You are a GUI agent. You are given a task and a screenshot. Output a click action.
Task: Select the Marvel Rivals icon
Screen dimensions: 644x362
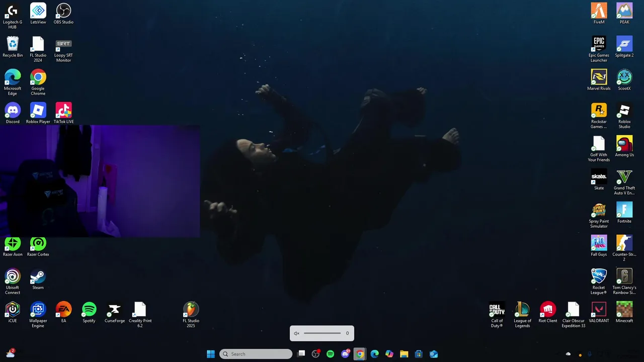599,80
